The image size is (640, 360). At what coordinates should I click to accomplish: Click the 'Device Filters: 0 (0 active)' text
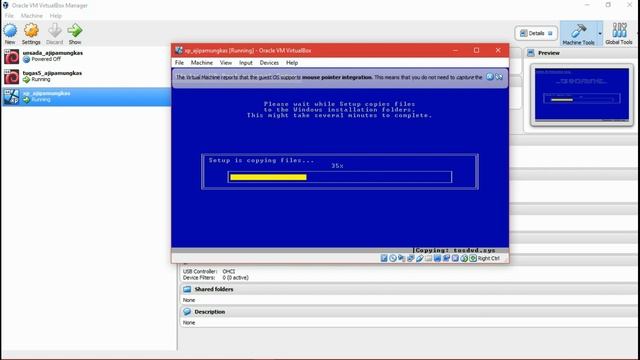point(216,278)
